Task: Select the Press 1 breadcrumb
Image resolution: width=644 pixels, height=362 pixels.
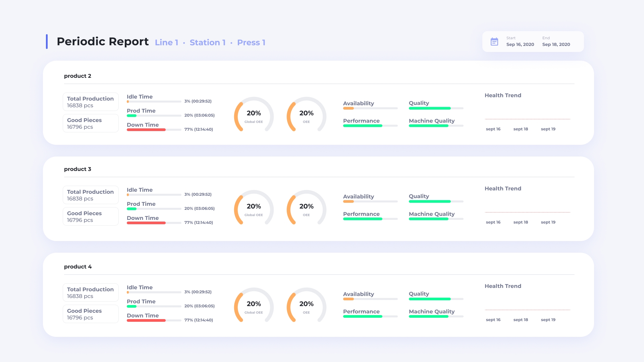Action: [x=251, y=43]
